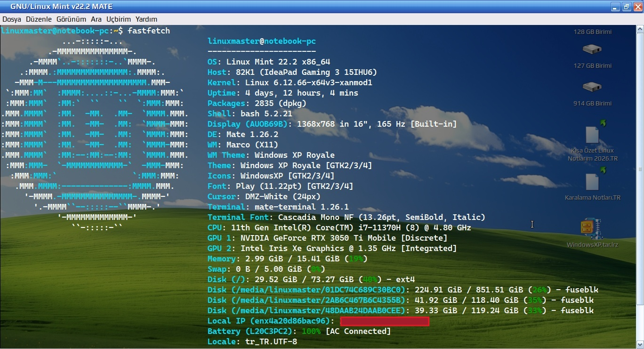This screenshot has height=349, width=644.
Task: Click the Theme line with [GTK2/3/4]
Action: (290, 165)
